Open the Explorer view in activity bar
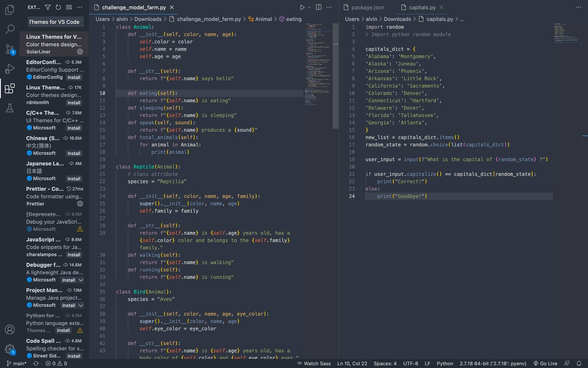 (x=10, y=9)
